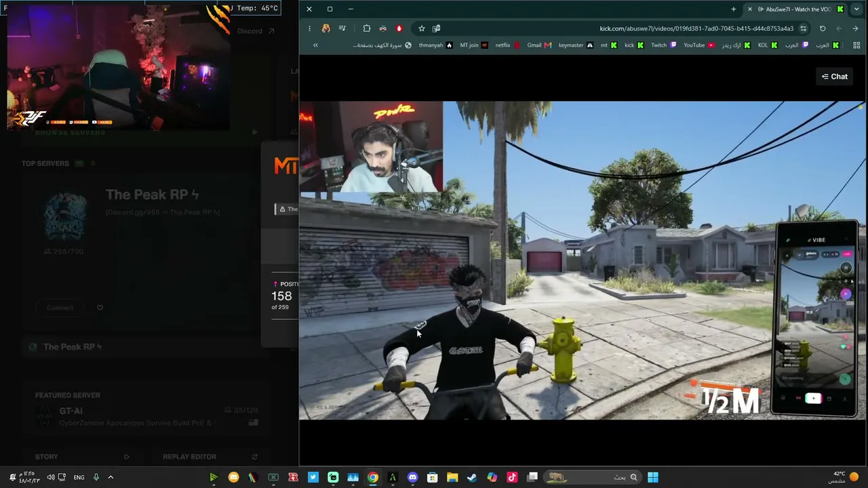Viewport: 868px width, 488px height.
Task: Open the browser three-dot menu
Action: pos(309,28)
